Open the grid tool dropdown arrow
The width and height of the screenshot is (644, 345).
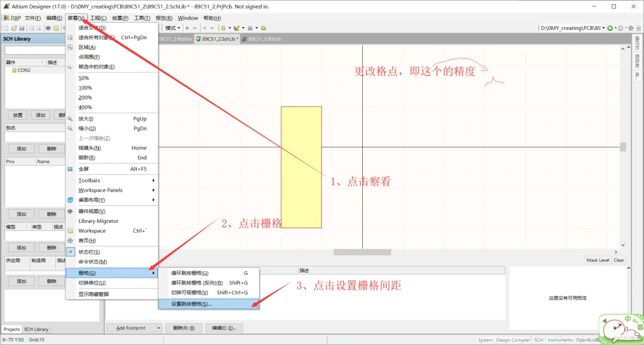click(256, 28)
